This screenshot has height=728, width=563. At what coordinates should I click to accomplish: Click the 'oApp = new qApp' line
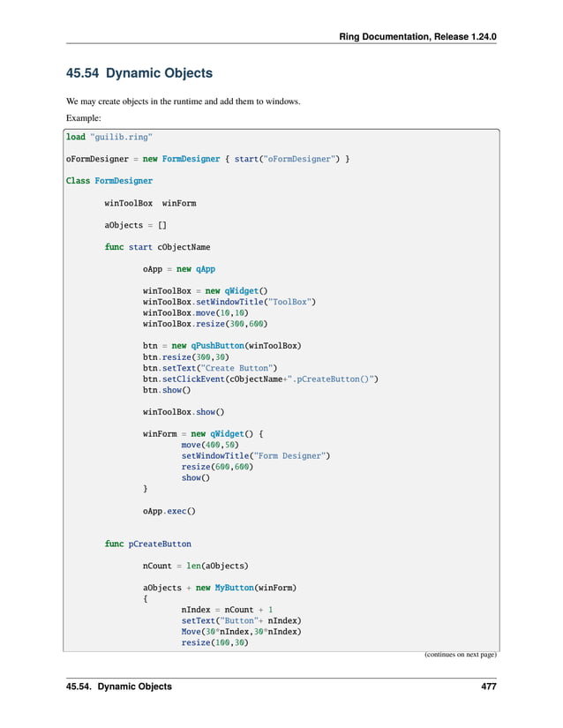tap(179, 269)
